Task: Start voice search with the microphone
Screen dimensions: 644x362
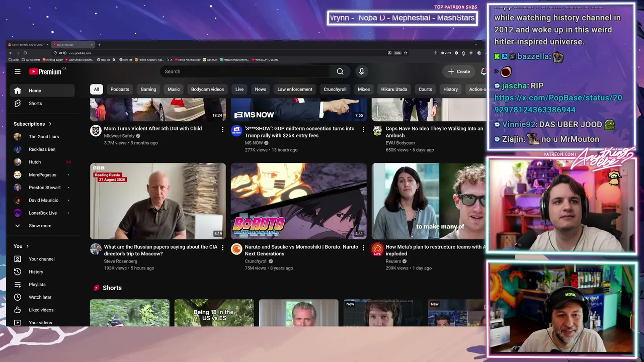Action: 361,71
